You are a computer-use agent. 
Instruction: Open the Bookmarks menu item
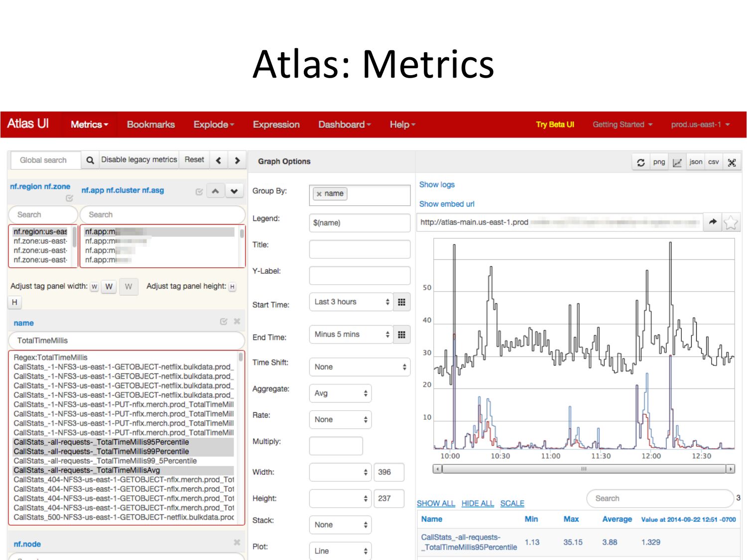click(x=150, y=124)
